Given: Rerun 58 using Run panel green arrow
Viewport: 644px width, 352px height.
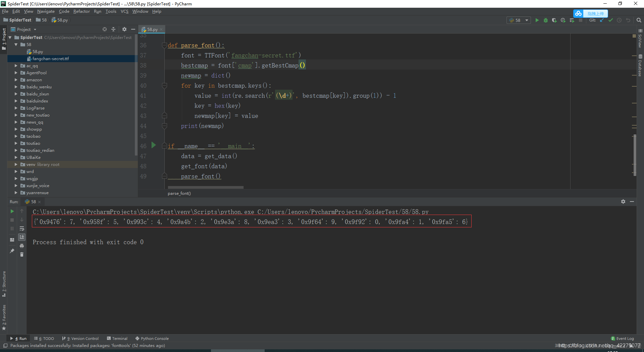Looking at the screenshot, I should [12, 211].
